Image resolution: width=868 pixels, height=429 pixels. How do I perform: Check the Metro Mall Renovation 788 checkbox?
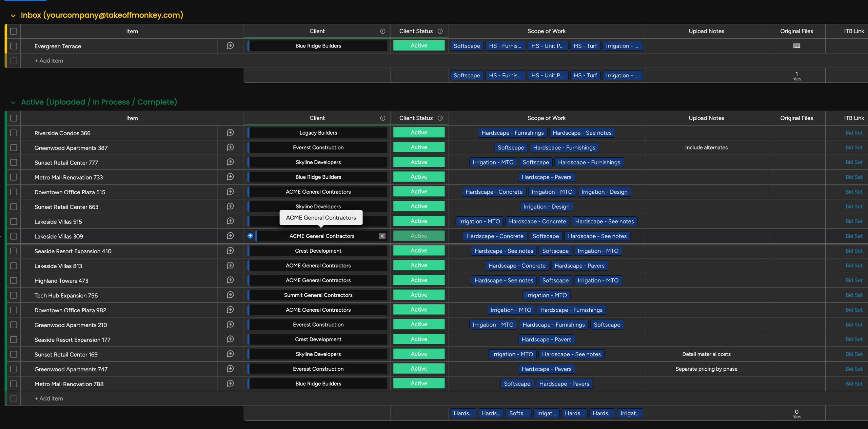pyautogui.click(x=14, y=384)
